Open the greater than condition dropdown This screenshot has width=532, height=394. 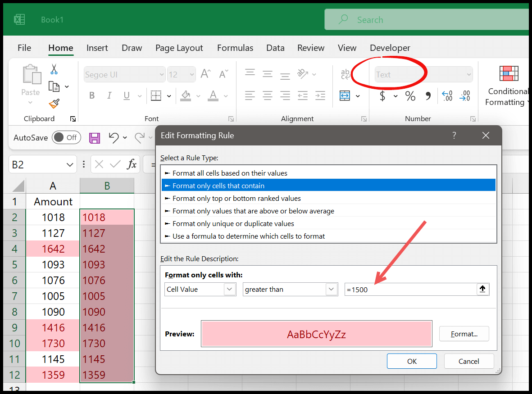290,289
